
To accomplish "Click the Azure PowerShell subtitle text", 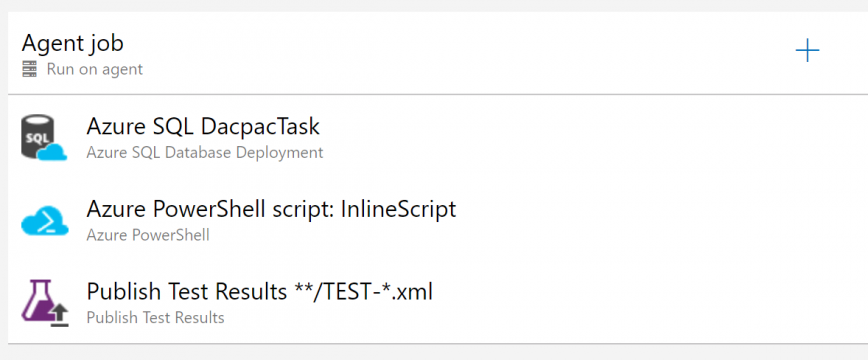I will pyautogui.click(x=148, y=235).
